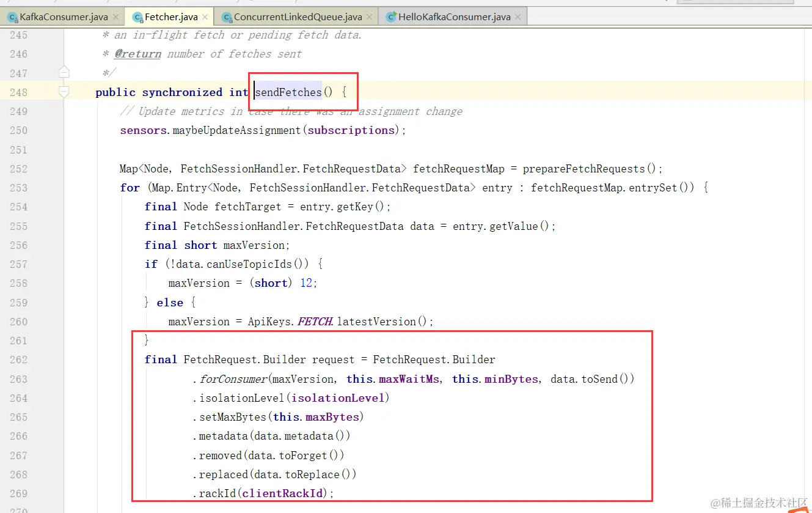Click the @return Javadoc tag
Screen dimensions: 812x513
point(138,54)
